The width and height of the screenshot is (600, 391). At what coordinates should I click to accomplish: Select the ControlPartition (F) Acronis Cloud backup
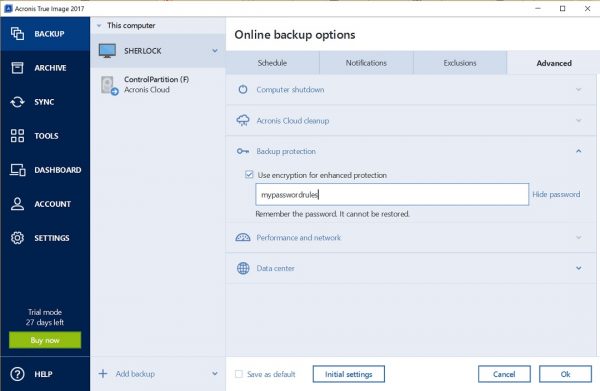158,85
